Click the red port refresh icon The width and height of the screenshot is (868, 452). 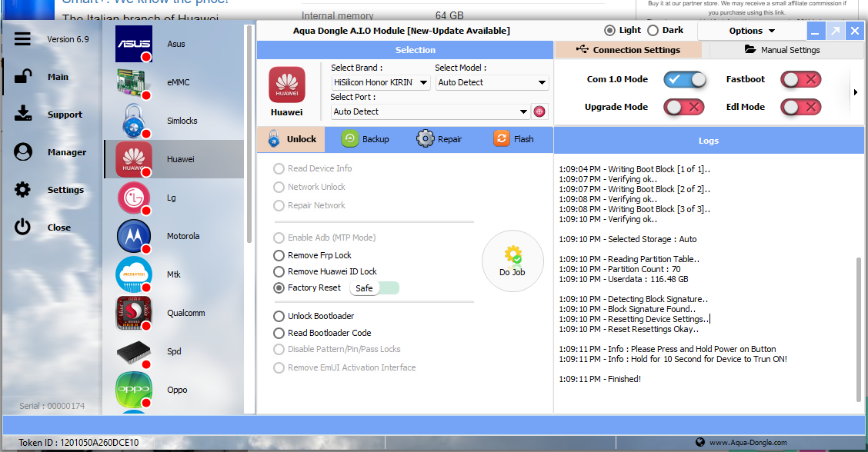pos(539,111)
